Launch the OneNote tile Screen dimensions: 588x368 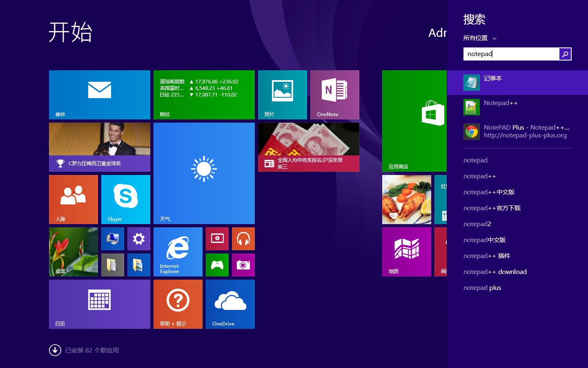point(335,95)
